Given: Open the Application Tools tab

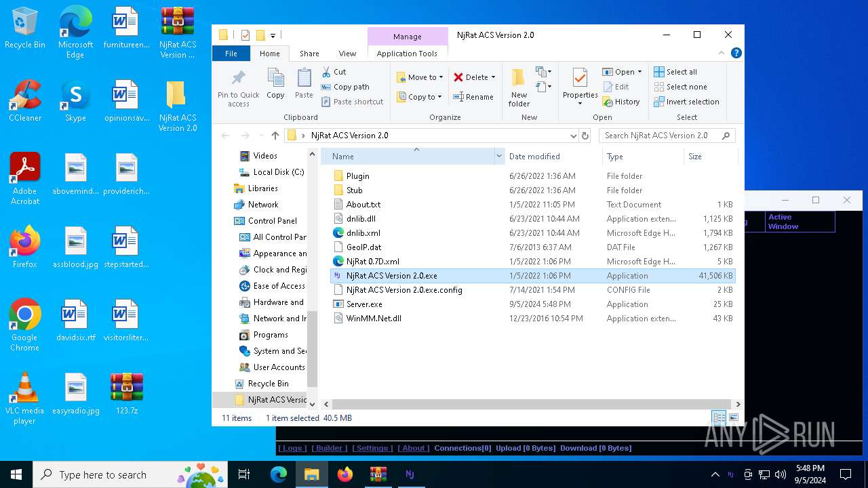Looking at the screenshot, I should tap(407, 54).
